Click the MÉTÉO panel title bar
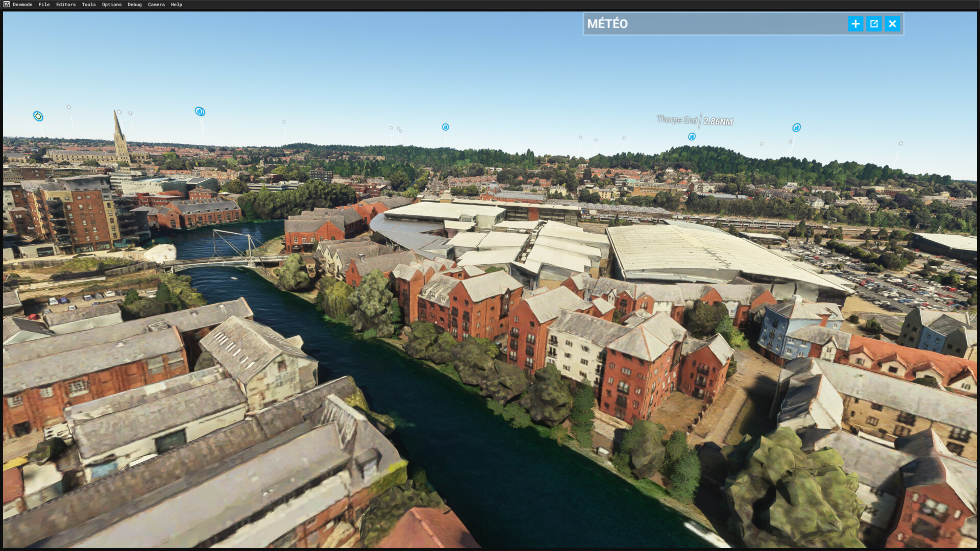980x551 pixels. (715, 24)
